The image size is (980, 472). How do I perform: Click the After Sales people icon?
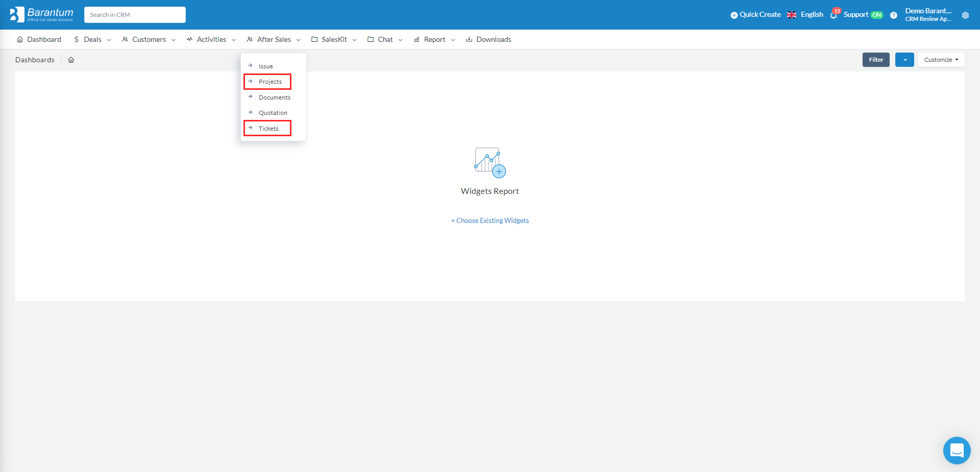(x=250, y=39)
